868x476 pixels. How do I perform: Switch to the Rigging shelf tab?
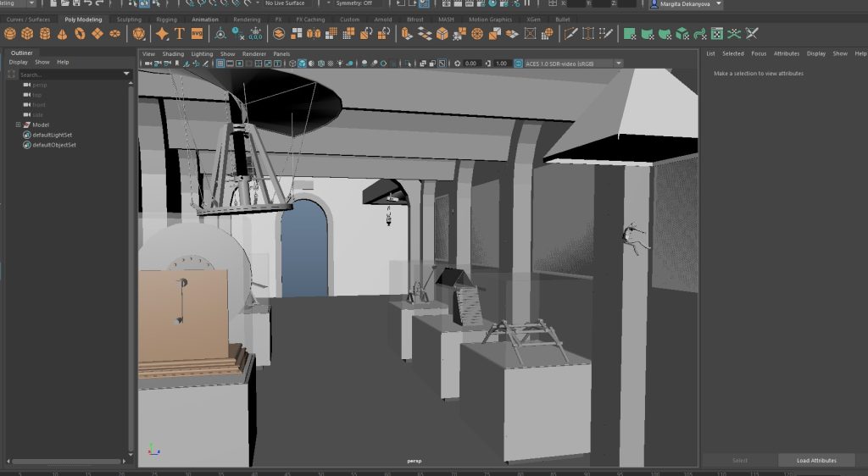(167, 19)
